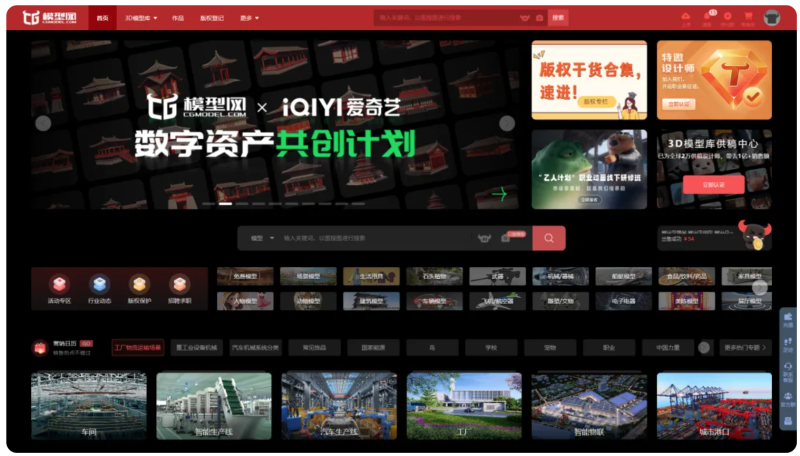This screenshot has width=800, height=456.
Task: Open the 作品 navigation item
Action: coord(178,18)
